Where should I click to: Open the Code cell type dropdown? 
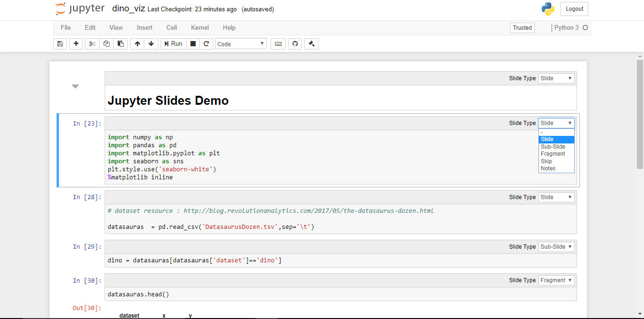tap(241, 44)
